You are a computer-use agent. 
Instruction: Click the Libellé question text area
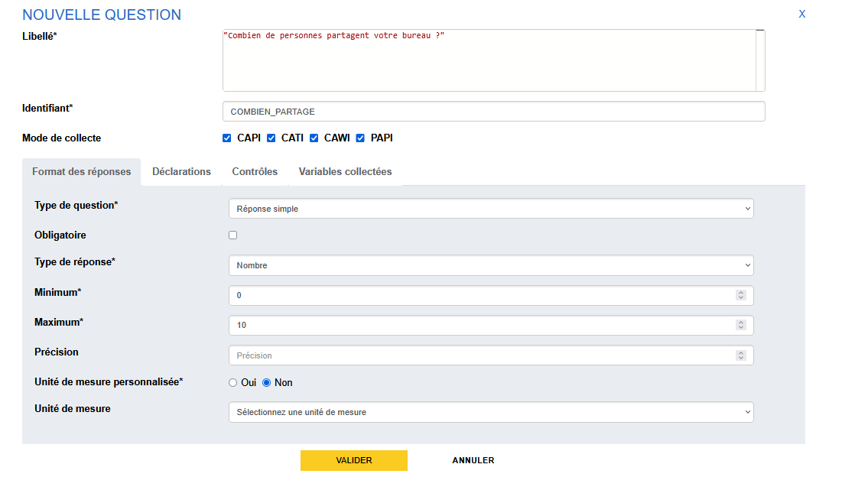click(489, 60)
